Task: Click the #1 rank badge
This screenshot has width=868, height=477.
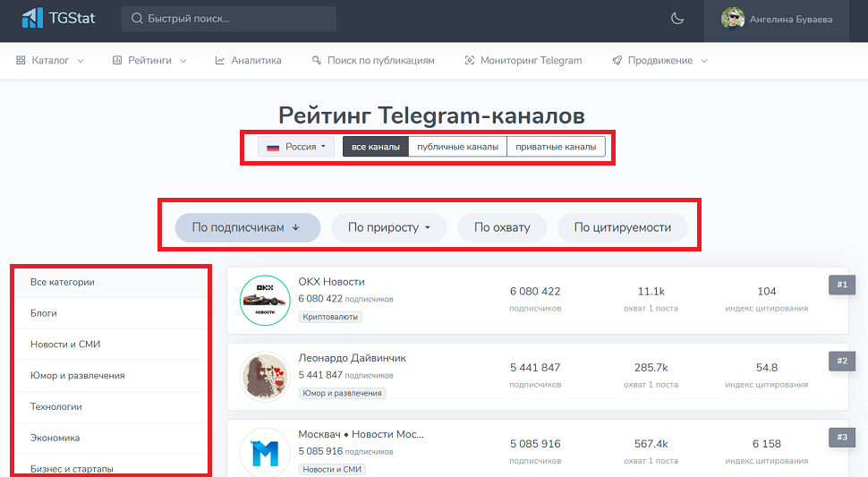Action: (x=842, y=285)
